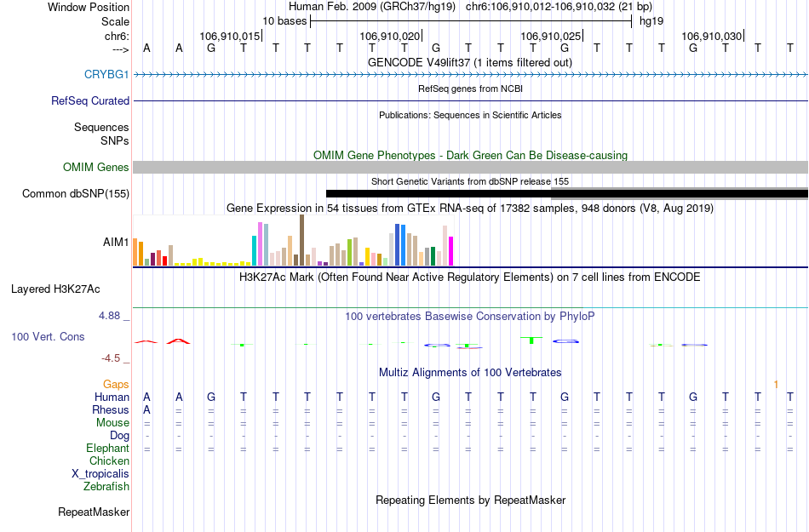Image resolution: width=809 pixels, height=532 pixels.
Task: Click the Elephant alignment row label
Action: tap(107, 448)
